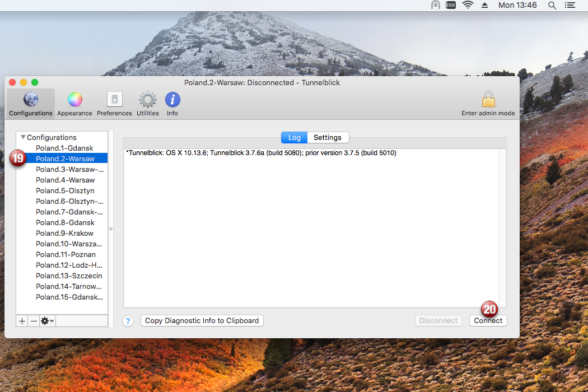Select the Poland.11-Poznan configuration
This screenshot has height=392, width=588.
[x=62, y=254]
